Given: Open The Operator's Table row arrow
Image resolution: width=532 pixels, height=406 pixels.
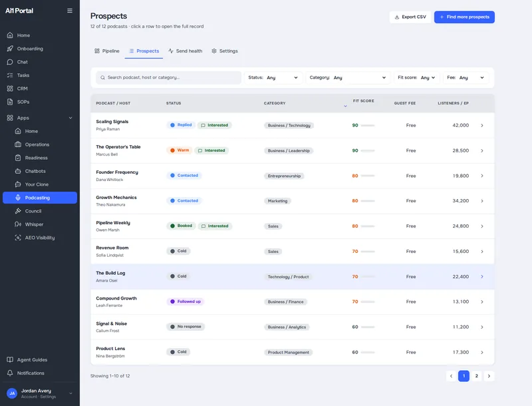Looking at the screenshot, I should click(481, 150).
